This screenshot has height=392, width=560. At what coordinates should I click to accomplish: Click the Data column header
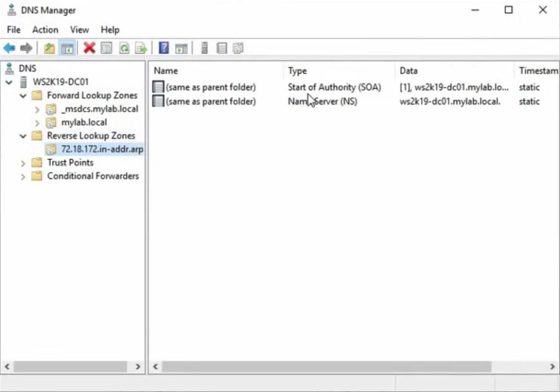[x=409, y=71]
